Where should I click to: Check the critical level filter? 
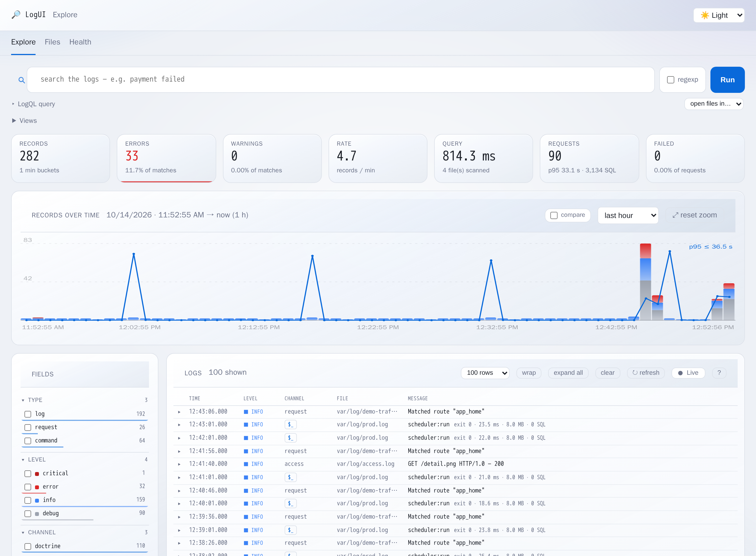pos(28,473)
